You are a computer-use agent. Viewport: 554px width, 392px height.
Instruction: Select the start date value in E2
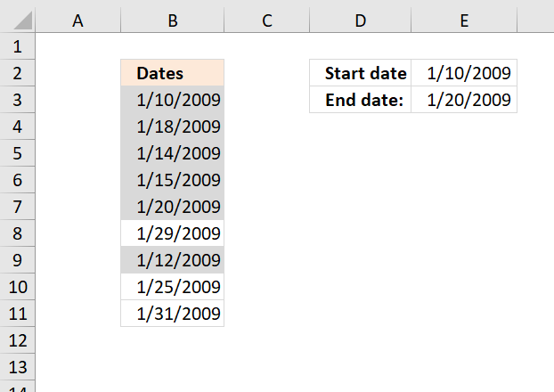pos(464,73)
